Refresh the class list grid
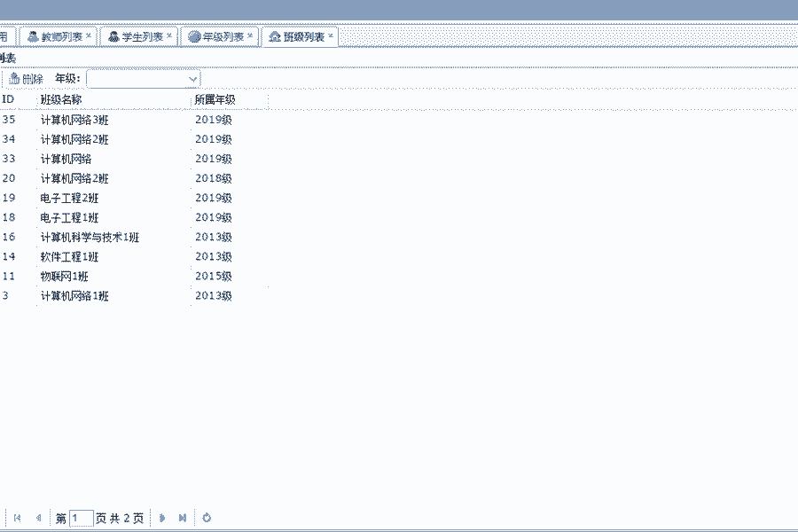This screenshot has height=532, width=798. [x=207, y=518]
